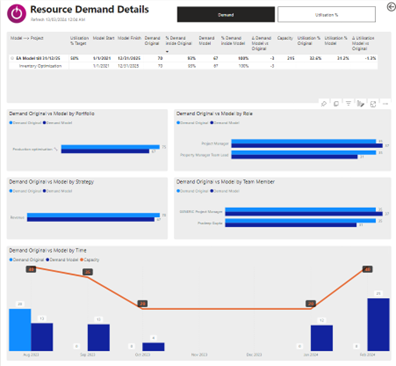The width and height of the screenshot is (396, 366).
Task: Click the Revenue axis label
Action: [17, 217]
